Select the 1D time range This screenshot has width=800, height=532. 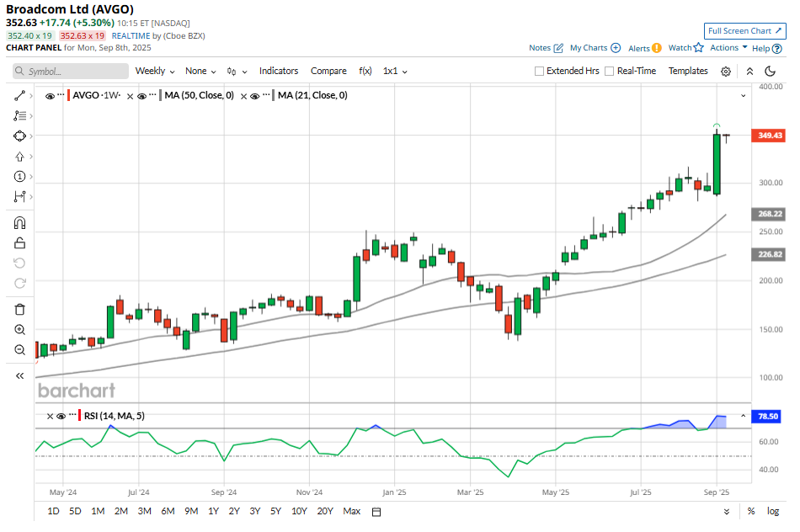click(x=53, y=511)
